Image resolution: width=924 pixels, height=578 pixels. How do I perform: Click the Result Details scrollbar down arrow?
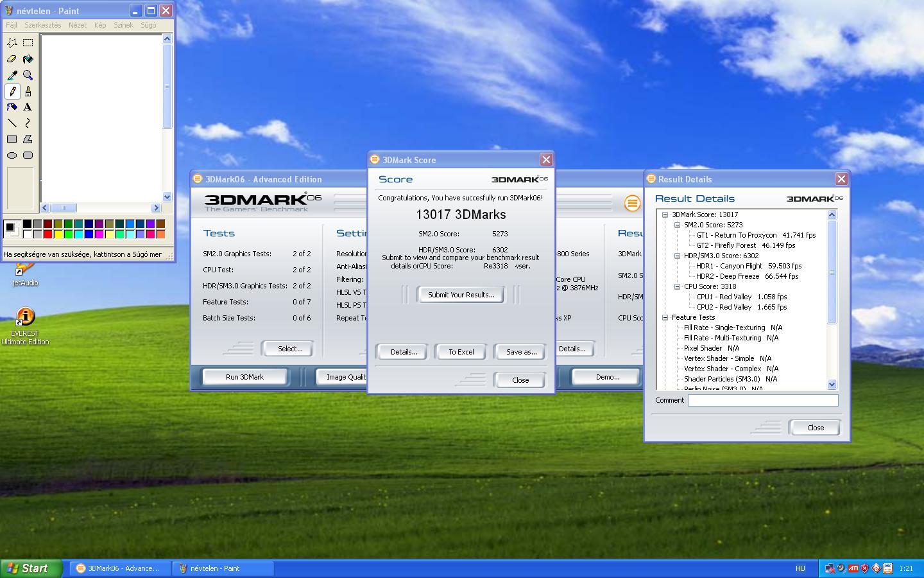click(832, 384)
